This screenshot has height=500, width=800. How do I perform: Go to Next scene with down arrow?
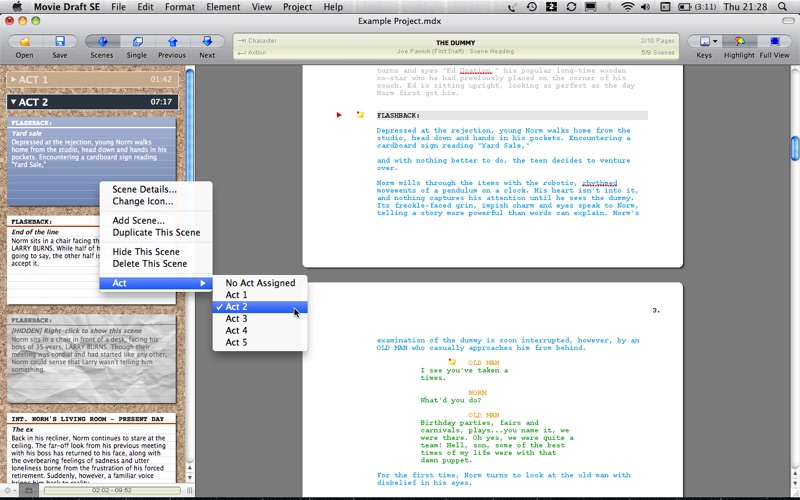[x=207, y=42]
